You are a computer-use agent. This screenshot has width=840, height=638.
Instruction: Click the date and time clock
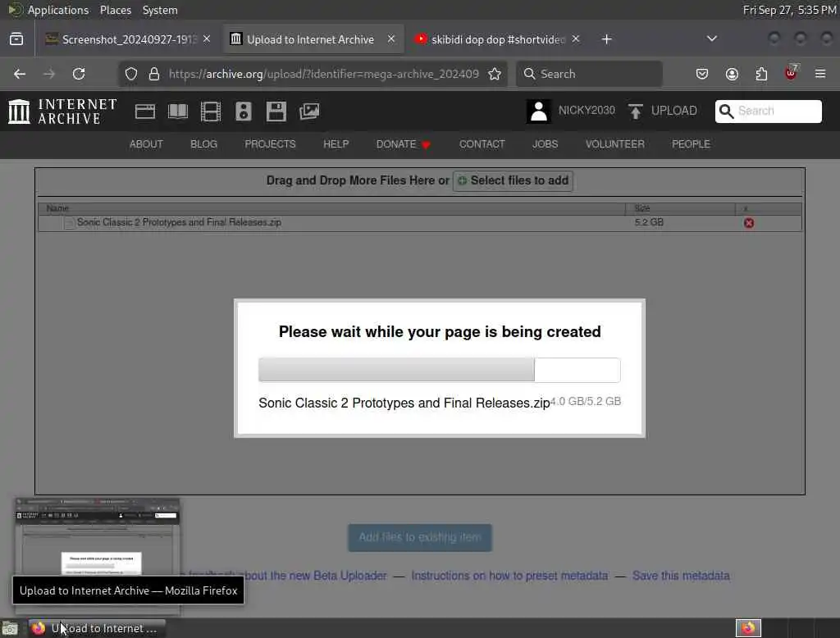coord(789,10)
